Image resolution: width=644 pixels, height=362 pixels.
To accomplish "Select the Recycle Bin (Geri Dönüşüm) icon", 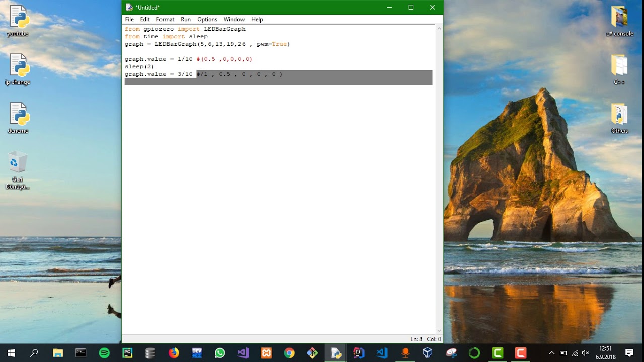I will click(18, 170).
